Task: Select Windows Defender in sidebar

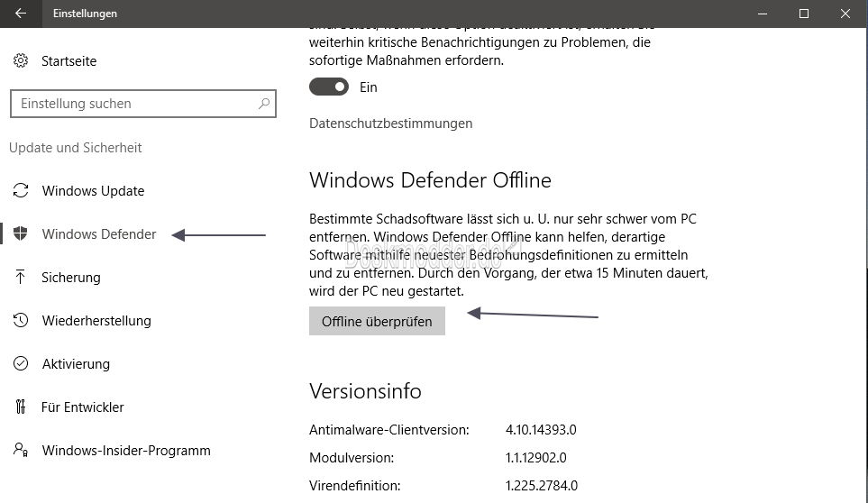Action: pyautogui.click(x=99, y=234)
